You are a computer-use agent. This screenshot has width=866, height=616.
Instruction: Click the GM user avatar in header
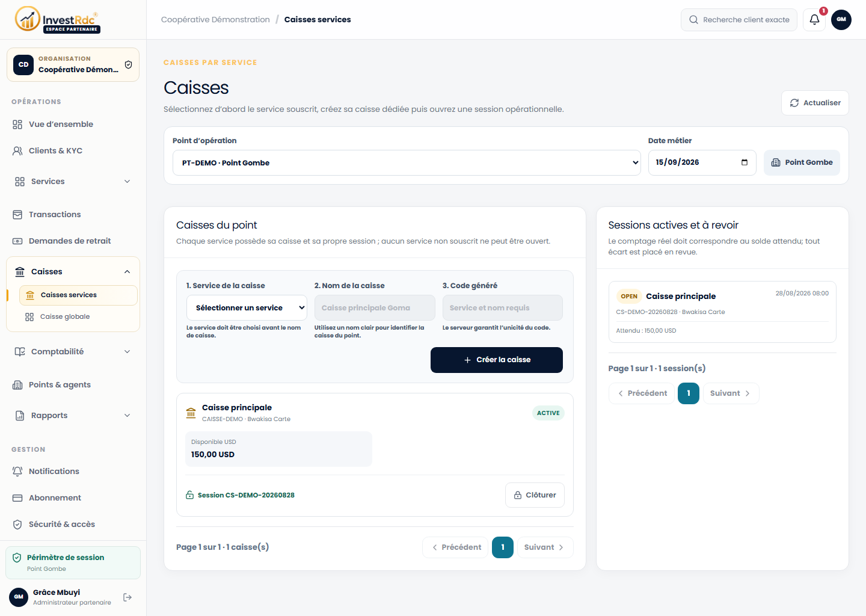click(841, 20)
